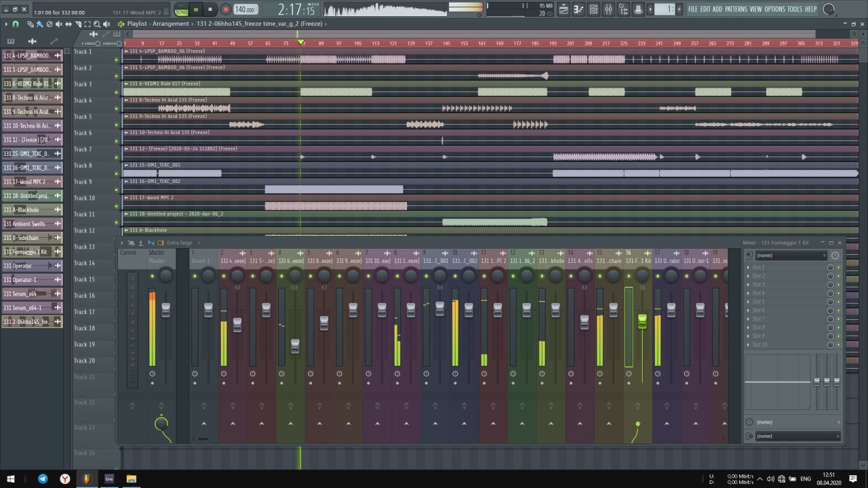868x488 pixels.
Task: Select the 131 17-Wood MPC 2 clip item
Action: point(32,182)
